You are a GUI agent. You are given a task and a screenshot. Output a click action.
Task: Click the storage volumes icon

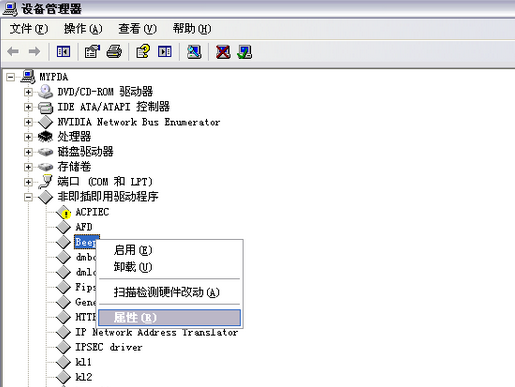click(x=45, y=166)
